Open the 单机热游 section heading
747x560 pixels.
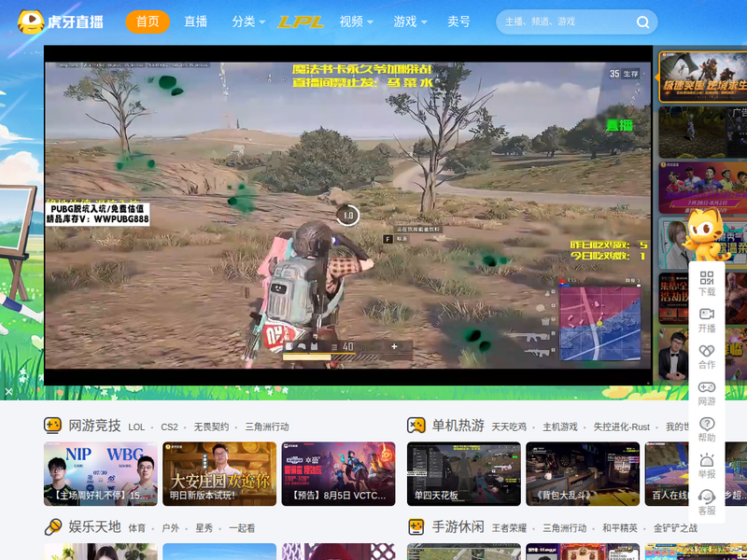pyautogui.click(x=458, y=426)
